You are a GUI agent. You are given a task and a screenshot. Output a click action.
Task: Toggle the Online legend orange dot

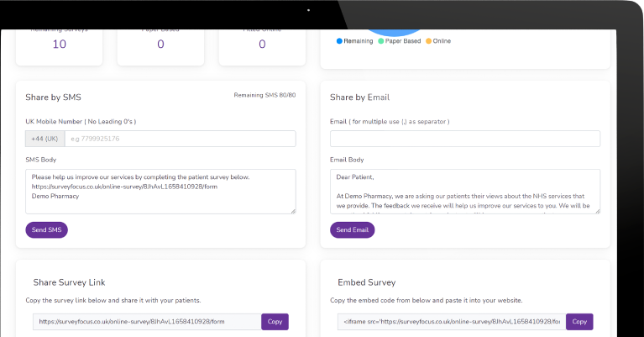[x=428, y=41]
